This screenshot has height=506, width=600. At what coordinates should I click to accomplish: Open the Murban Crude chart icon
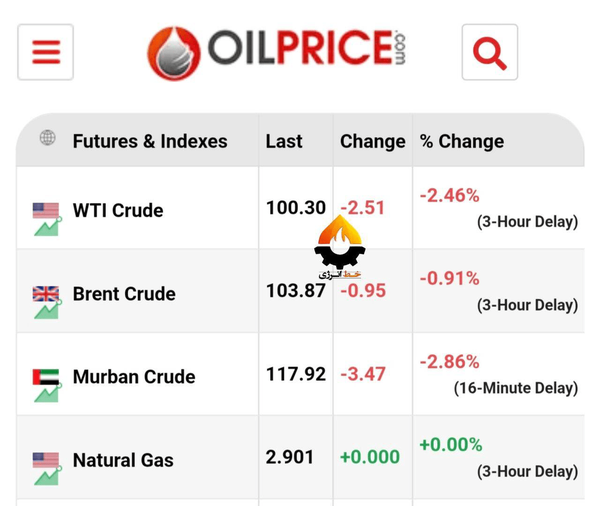pyautogui.click(x=47, y=393)
